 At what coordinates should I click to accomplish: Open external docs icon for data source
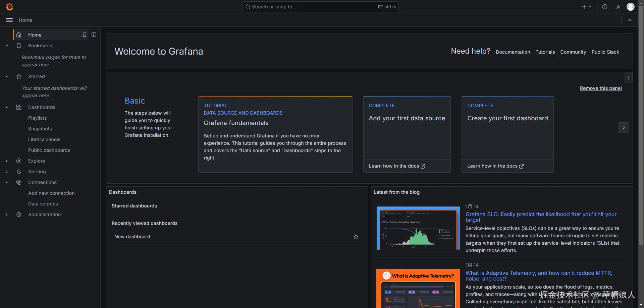(423, 166)
